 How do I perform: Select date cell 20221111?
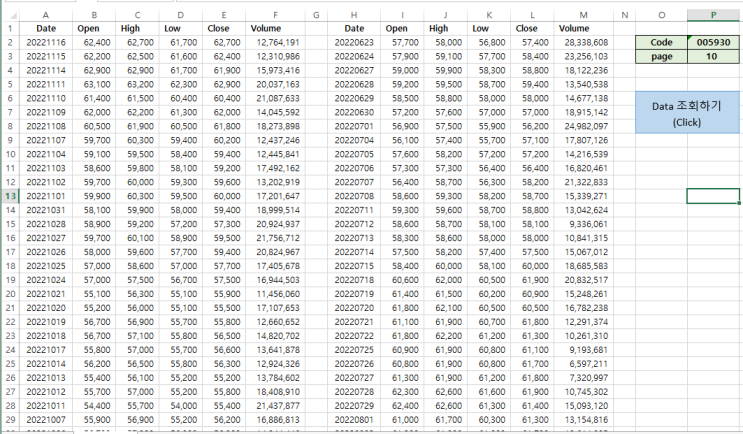pyautogui.click(x=46, y=84)
